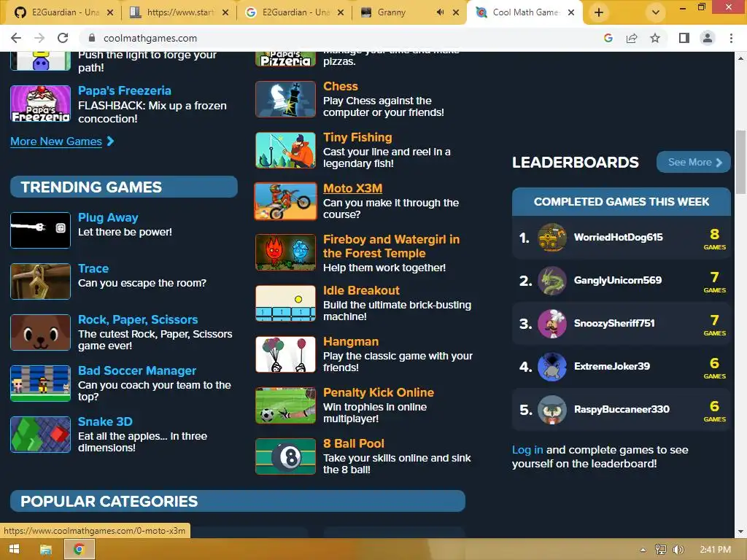The image size is (747, 560).
Task: Mute the Granny tab's audio icon
Action: point(440,12)
